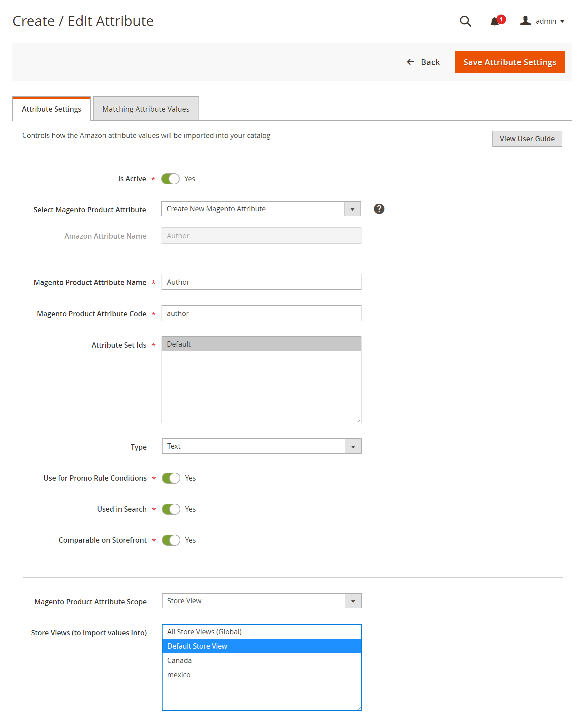Click the Store Views (to import values into) label
The height and width of the screenshot is (728, 584).
[89, 633]
